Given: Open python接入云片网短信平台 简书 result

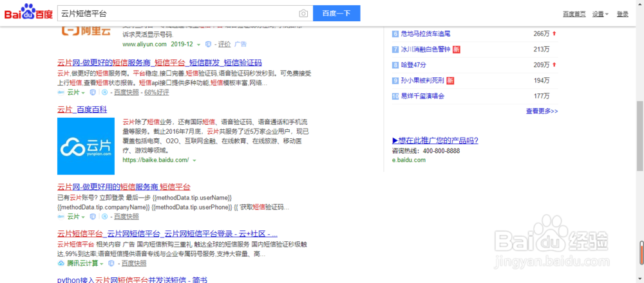Looking at the screenshot, I should (x=132, y=280).
